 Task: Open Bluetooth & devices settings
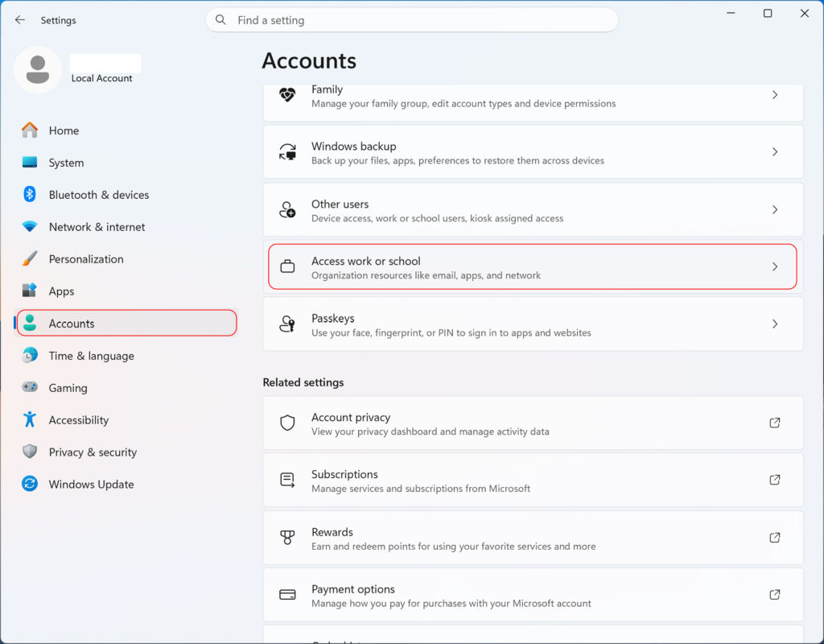[x=126, y=195]
